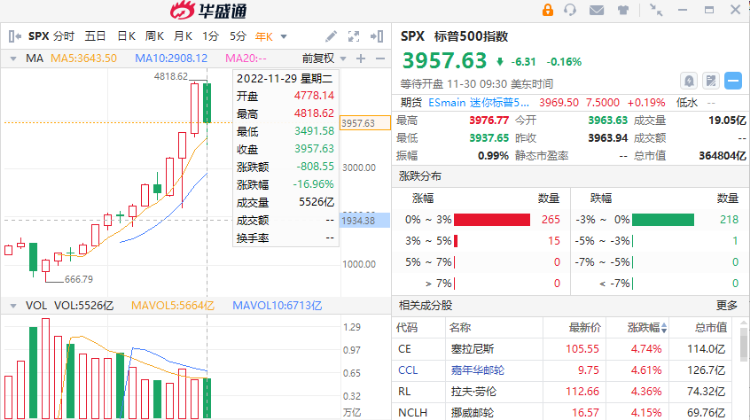Click the tallest volume bar

click(x=45, y=368)
